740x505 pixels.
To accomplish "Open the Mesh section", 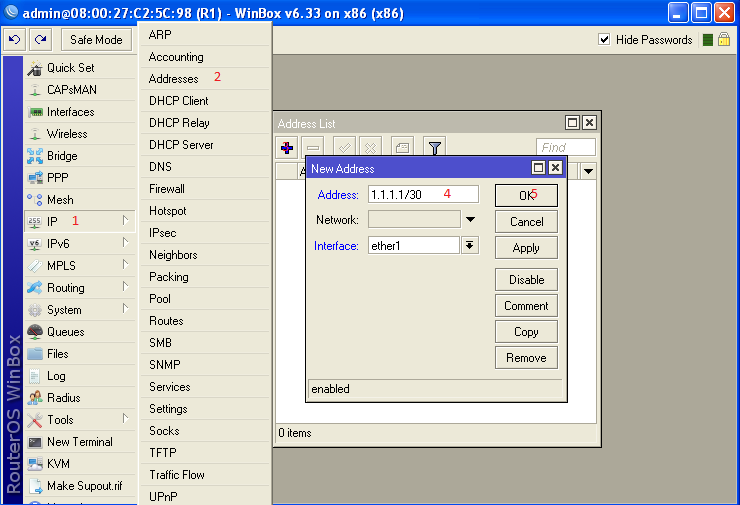I will pyautogui.click(x=80, y=200).
